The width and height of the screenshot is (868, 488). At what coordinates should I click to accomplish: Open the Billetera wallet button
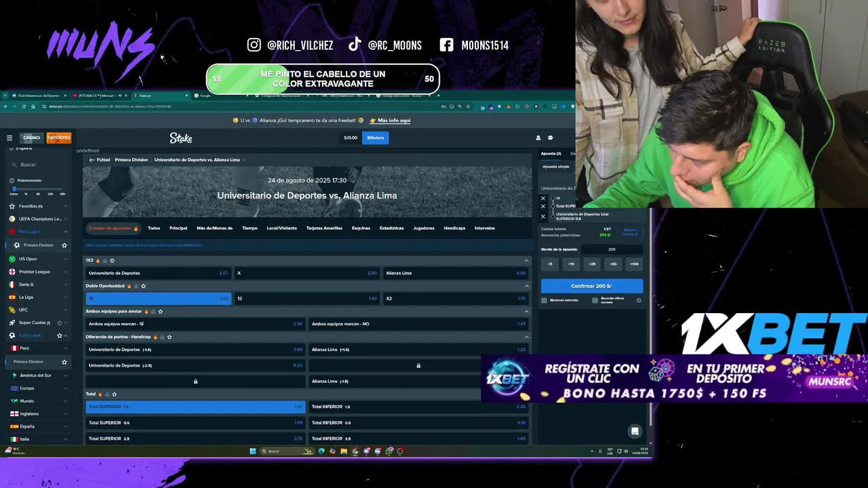pyautogui.click(x=376, y=138)
